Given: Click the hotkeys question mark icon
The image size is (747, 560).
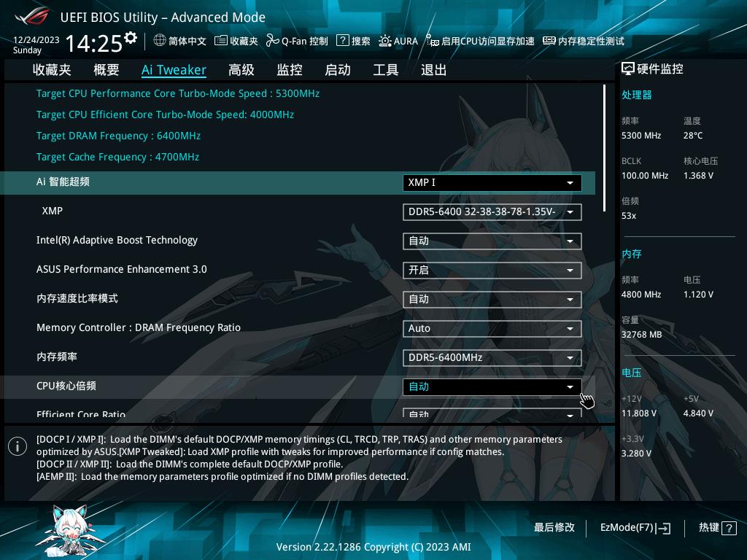Looking at the screenshot, I should [x=729, y=528].
